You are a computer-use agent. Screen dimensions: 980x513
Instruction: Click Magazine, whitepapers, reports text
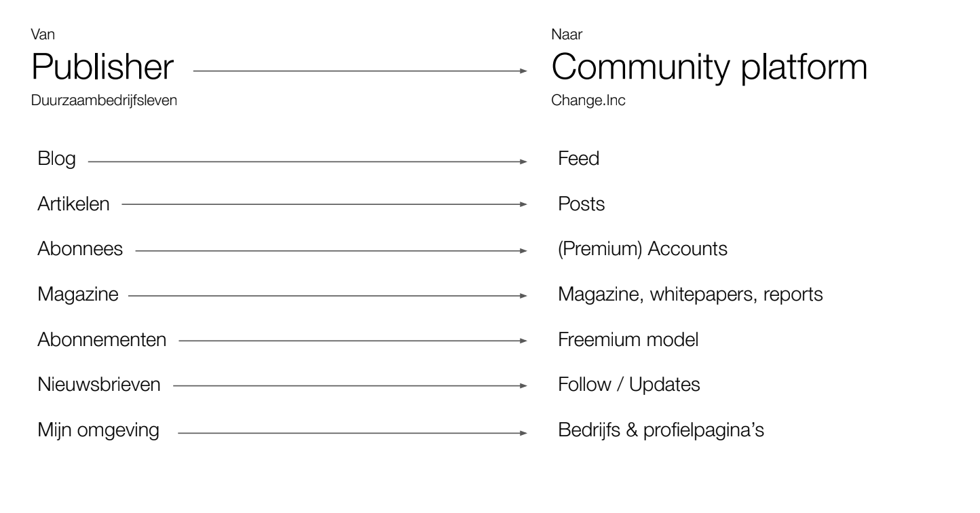coord(691,295)
